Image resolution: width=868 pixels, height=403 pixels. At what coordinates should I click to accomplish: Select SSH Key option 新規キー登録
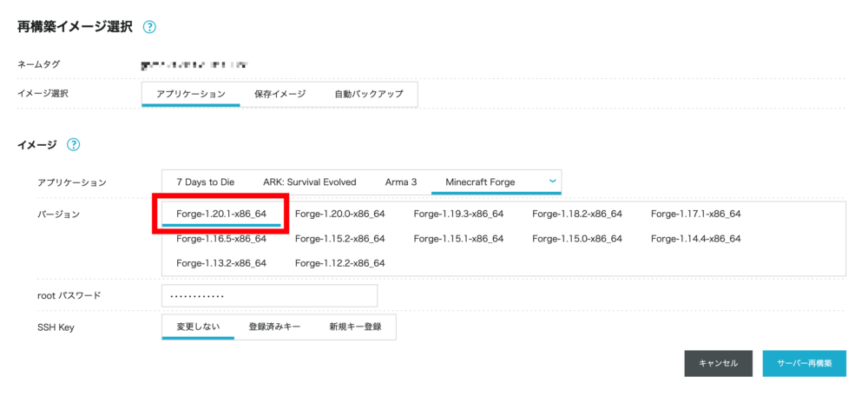[355, 327]
